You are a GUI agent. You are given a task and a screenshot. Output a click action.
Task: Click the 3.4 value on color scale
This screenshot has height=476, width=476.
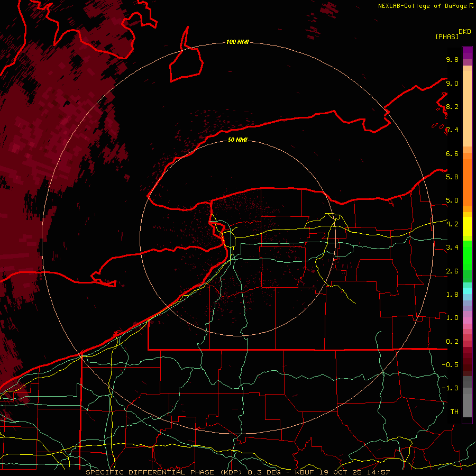click(452, 247)
